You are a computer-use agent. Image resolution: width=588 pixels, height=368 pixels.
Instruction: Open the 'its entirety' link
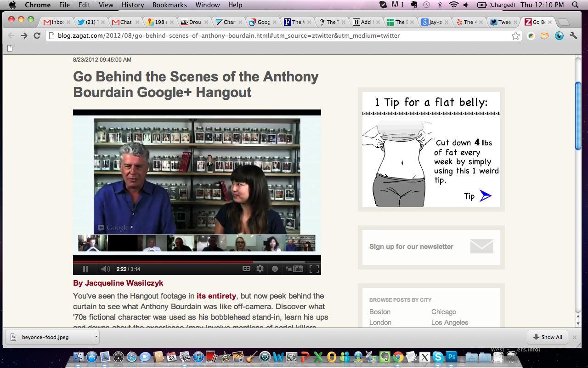tap(216, 296)
